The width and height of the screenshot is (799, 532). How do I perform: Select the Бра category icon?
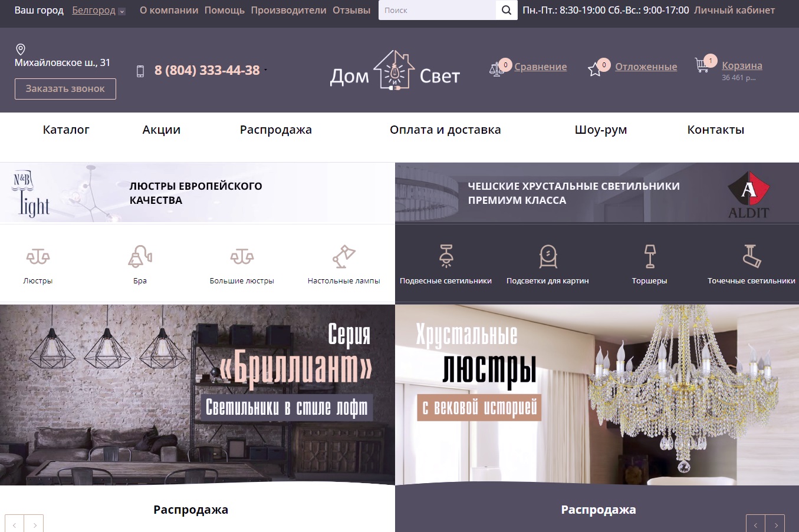pos(140,257)
